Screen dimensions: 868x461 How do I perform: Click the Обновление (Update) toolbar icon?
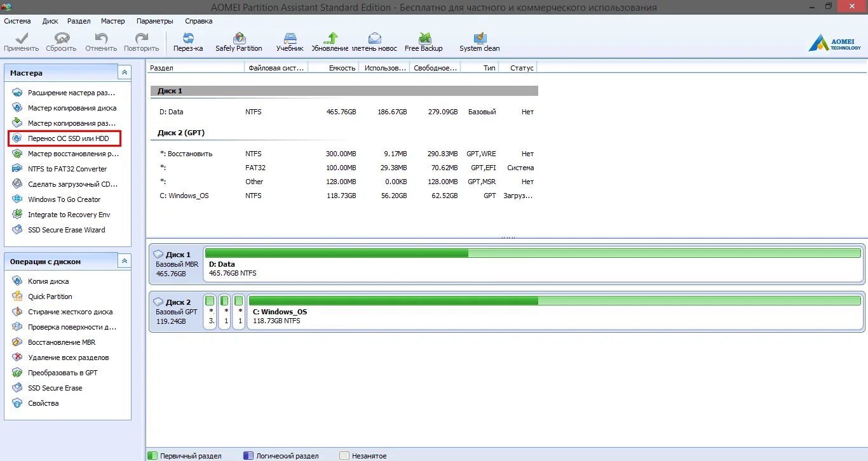tap(331, 42)
